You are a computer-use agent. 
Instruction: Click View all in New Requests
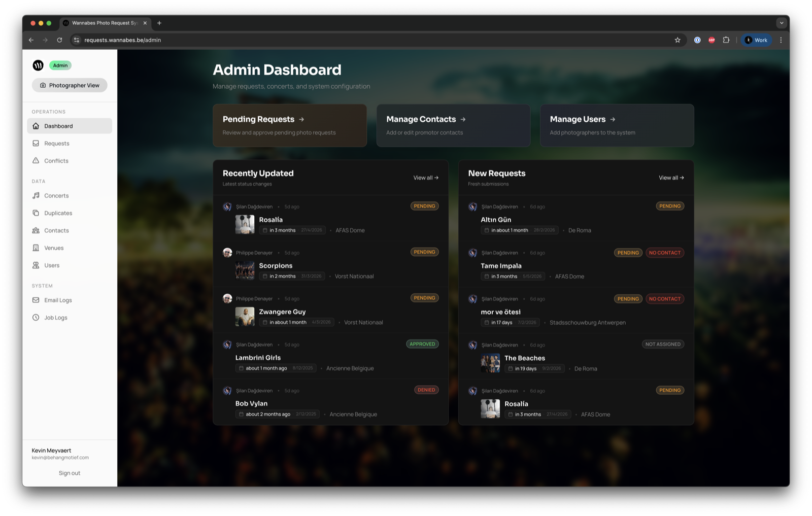point(671,178)
